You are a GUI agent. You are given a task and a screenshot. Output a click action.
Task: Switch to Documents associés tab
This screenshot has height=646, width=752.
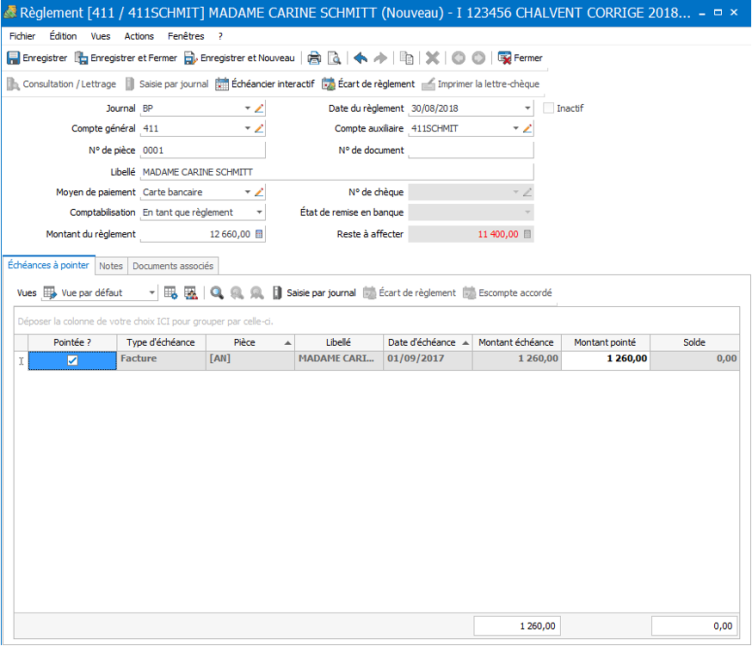173,266
